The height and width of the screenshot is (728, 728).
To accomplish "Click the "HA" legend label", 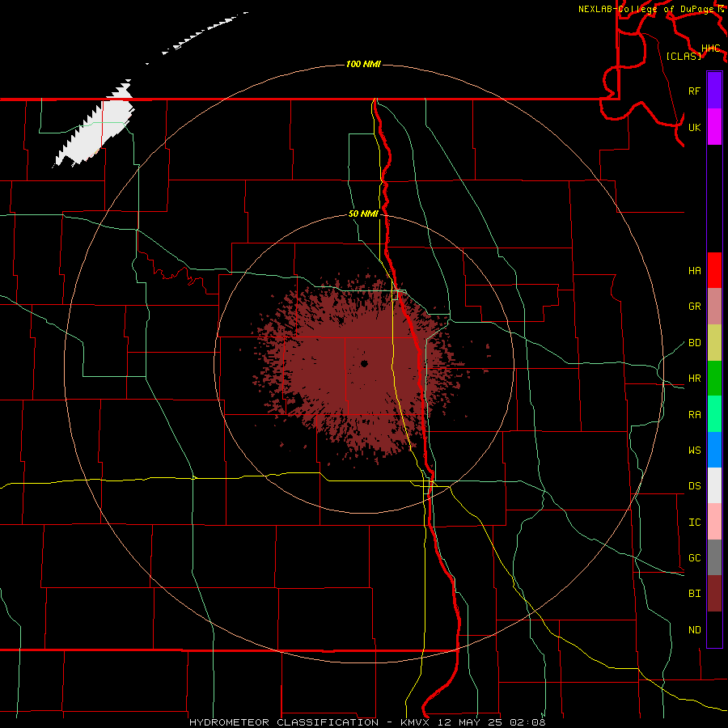I will pos(694,271).
